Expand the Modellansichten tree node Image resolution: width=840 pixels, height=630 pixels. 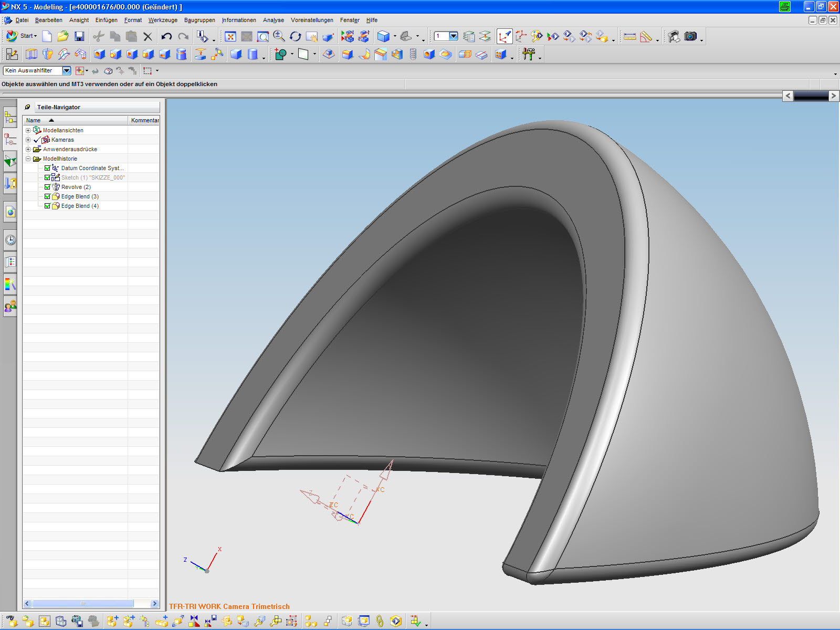tap(28, 130)
